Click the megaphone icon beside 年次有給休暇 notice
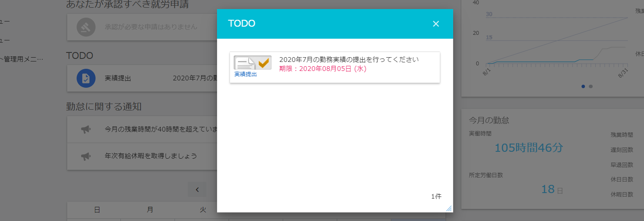The image size is (644, 221). coord(86,156)
